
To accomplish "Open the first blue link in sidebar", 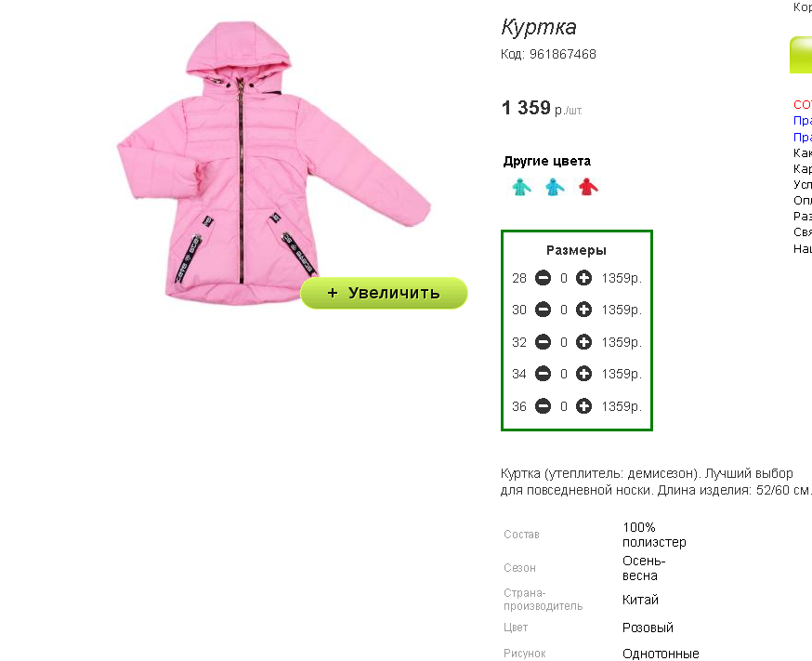I will 803,121.
